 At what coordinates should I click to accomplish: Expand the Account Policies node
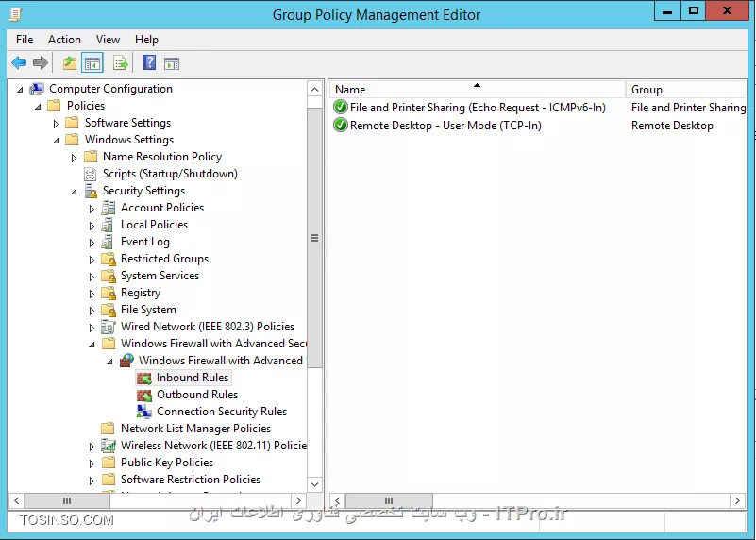(92, 209)
